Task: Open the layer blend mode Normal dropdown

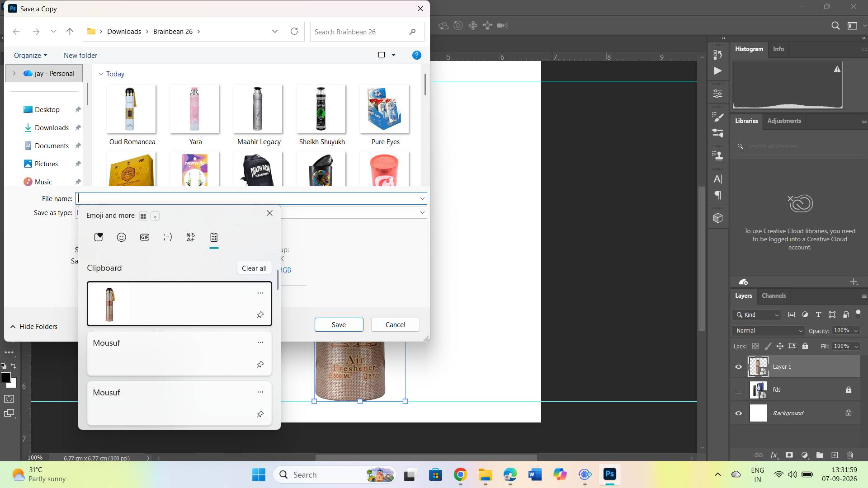Action: [769, 331]
